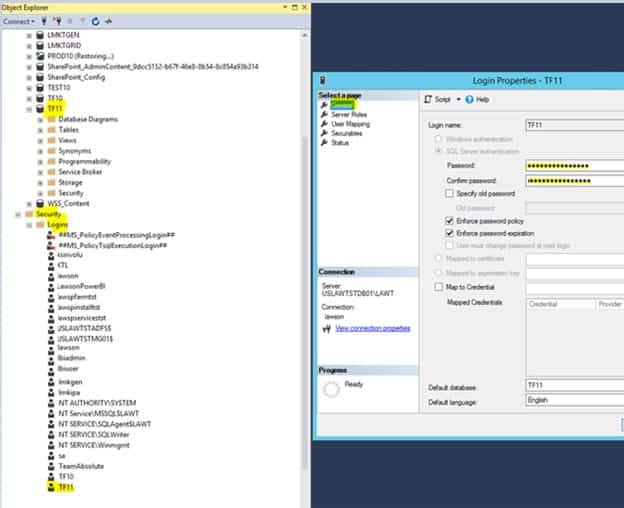Screen dimensions: 624x508
Task: Select Windows authentication radio button
Action: (438, 139)
